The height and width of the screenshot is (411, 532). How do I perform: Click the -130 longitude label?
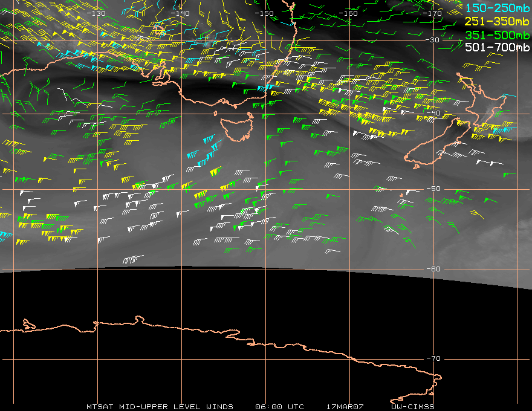96,13
